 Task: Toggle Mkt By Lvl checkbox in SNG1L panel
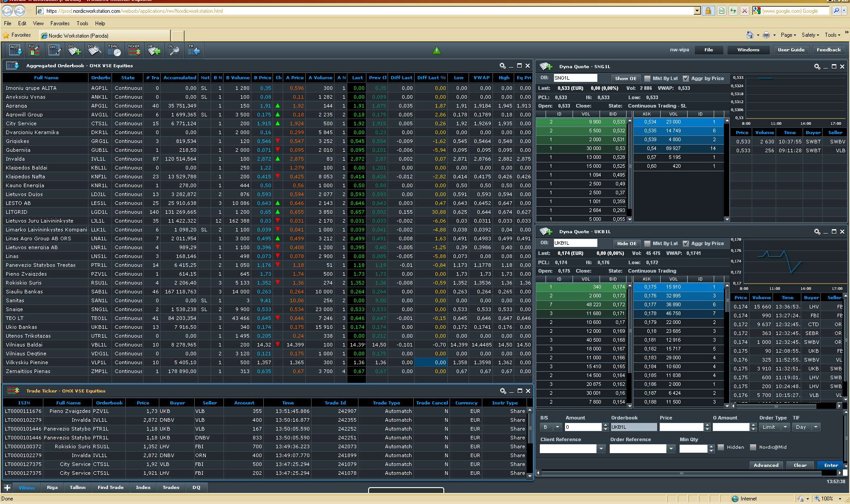tap(648, 79)
